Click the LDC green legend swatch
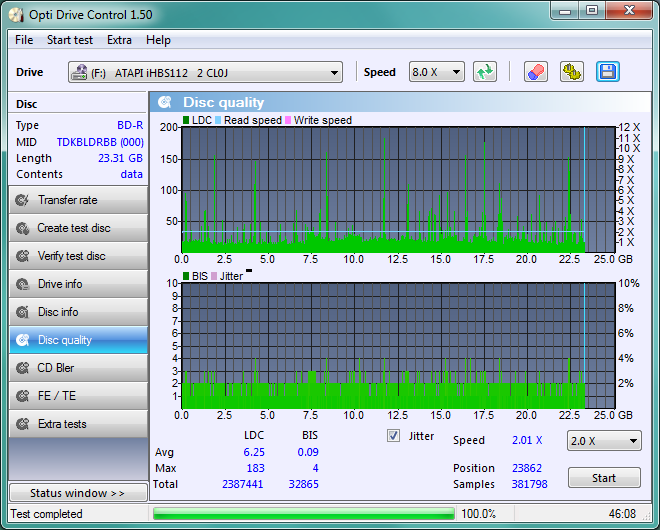 [186, 120]
